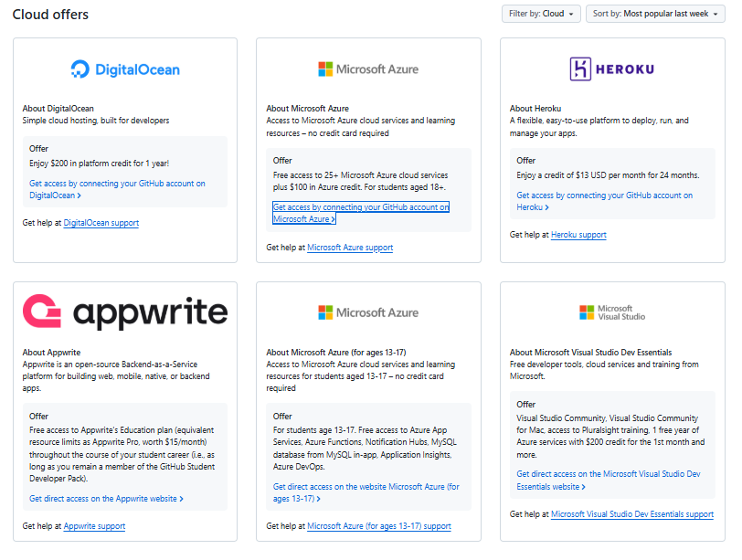Click the Microsoft Visual Studio logo
742x560 pixels.
[612, 312]
